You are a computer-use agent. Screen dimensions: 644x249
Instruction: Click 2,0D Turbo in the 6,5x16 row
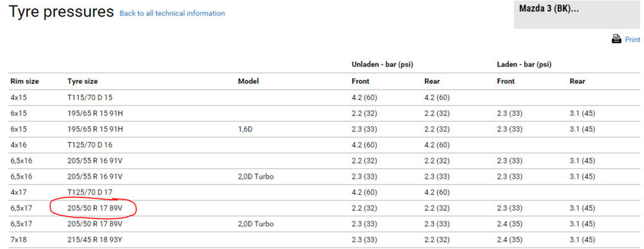[256, 177]
